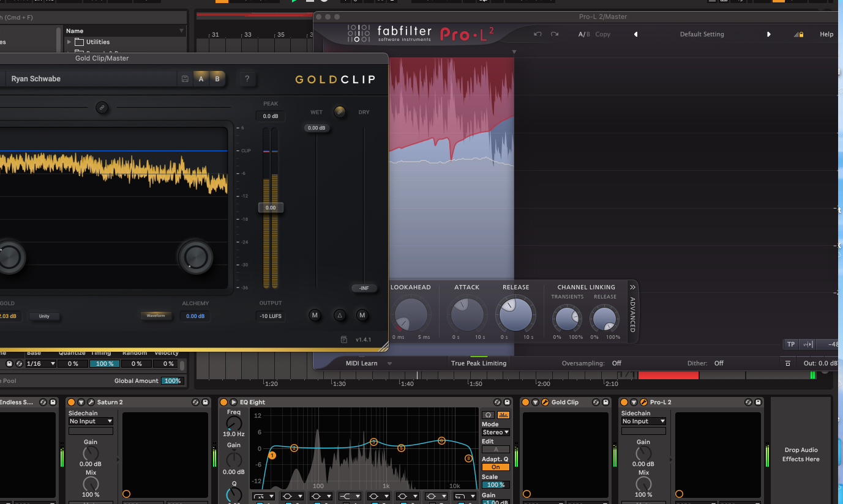
Task: Click the Pro-L 2 Lookahead knob
Action: click(411, 314)
